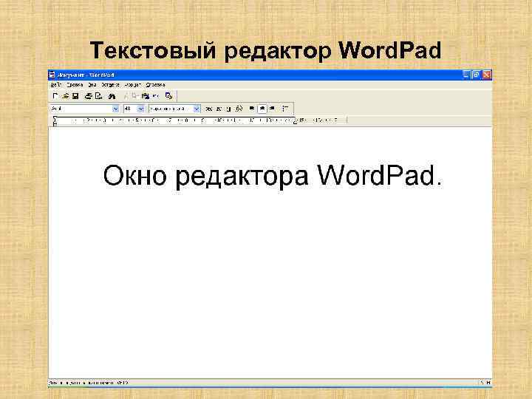This screenshot has height=399, width=532.
Task: Expand the font size 48 dropdown
Action: (x=141, y=109)
